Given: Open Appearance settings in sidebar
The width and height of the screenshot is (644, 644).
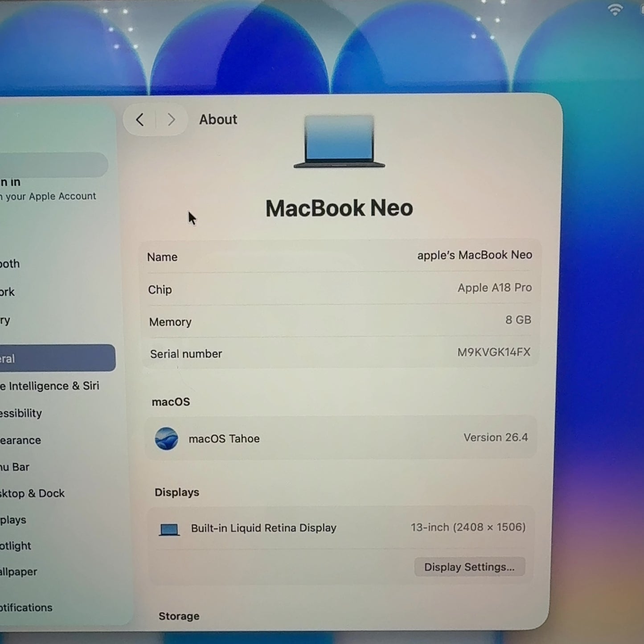Looking at the screenshot, I should coord(21,440).
